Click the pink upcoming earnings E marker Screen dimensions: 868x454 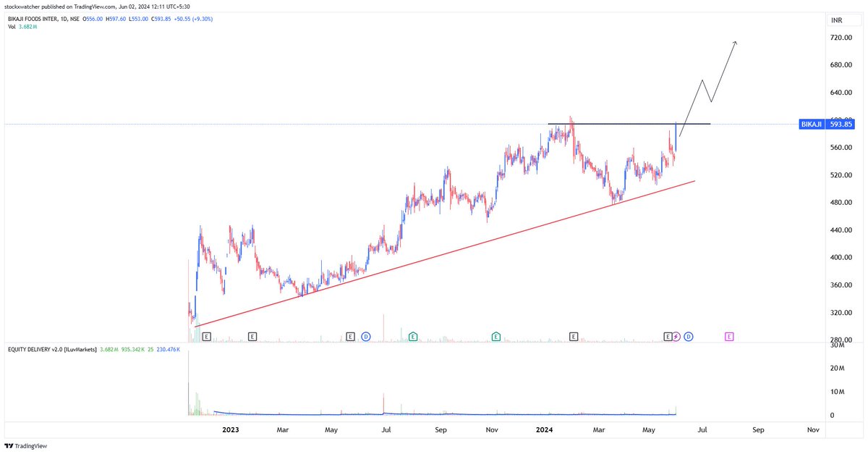[x=729, y=337]
